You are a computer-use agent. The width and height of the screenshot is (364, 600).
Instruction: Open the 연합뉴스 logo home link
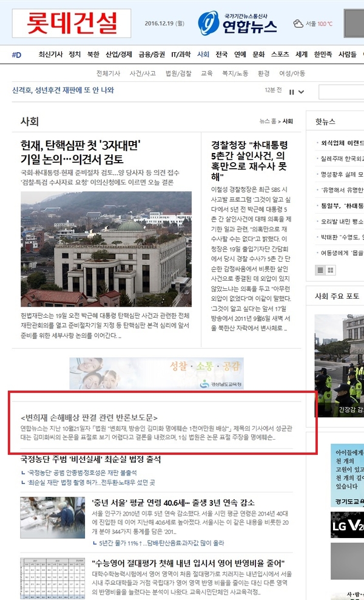pos(237,23)
